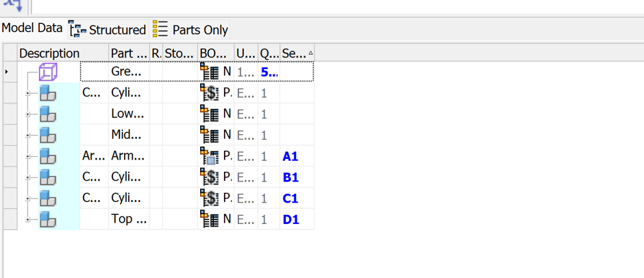This screenshot has height=278, width=644.
Task: Click the part icon in the Low... row
Action: pos(48,114)
